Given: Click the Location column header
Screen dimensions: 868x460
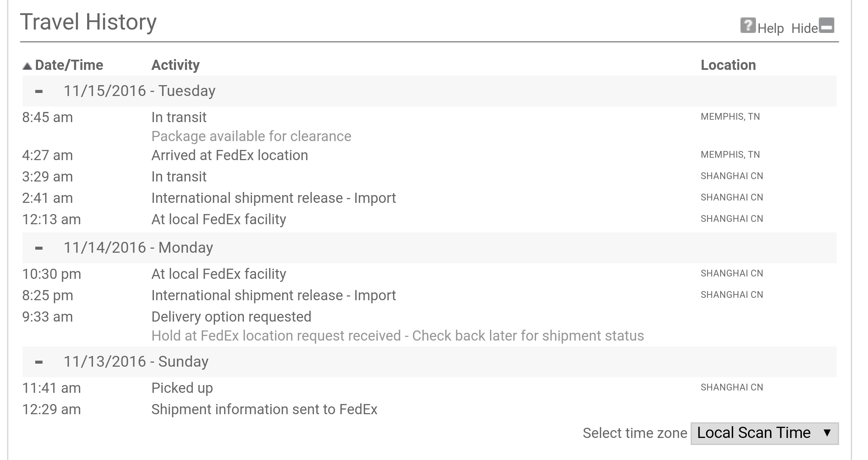Looking at the screenshot, I should (728, 65).
